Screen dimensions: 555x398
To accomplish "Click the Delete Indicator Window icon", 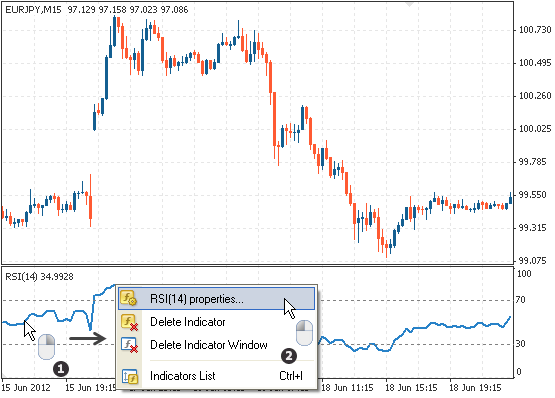I will (x=130, y=345).
